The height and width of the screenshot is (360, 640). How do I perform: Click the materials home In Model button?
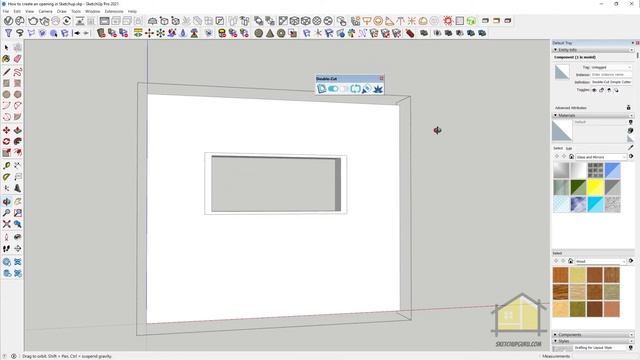point(571,157)
